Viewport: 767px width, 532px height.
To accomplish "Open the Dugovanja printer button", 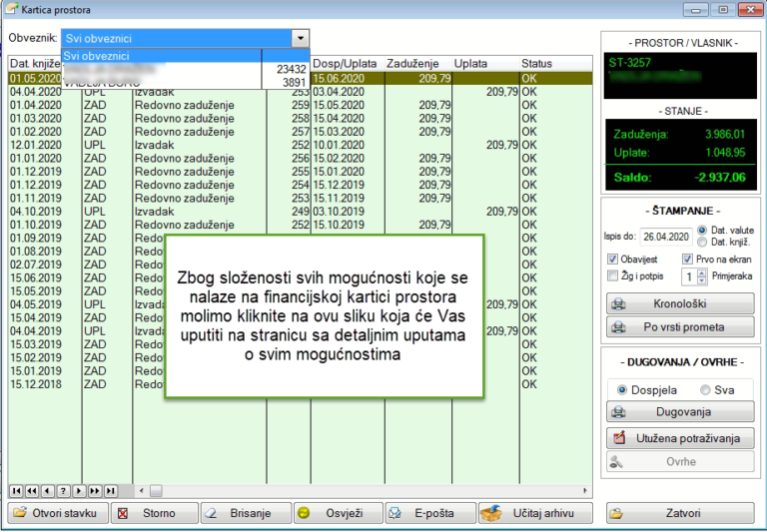I will (680, 411).
